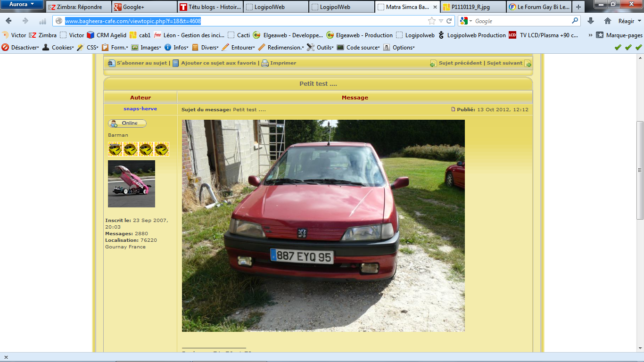Open the Cookies dropdown menu
The image size is (644, 362).
(x=58, y=47)
